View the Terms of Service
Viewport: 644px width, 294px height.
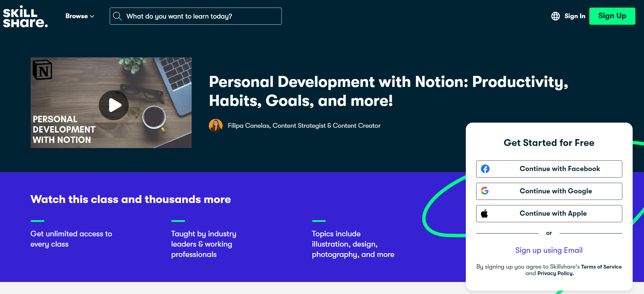coord(601,267)
